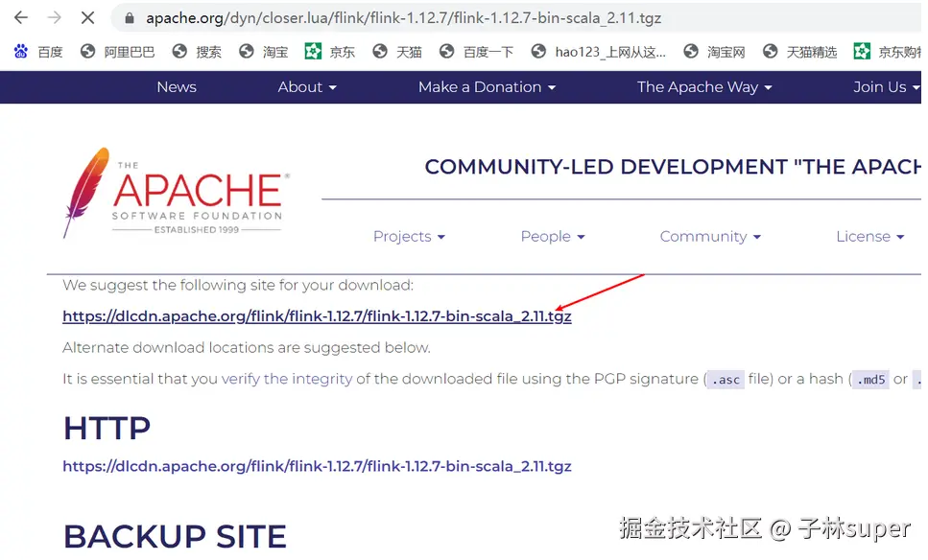Click the suggested flink-1.12.7 tgz download link
The width and height of the screenshot is (928, 560).
point(318,316)
